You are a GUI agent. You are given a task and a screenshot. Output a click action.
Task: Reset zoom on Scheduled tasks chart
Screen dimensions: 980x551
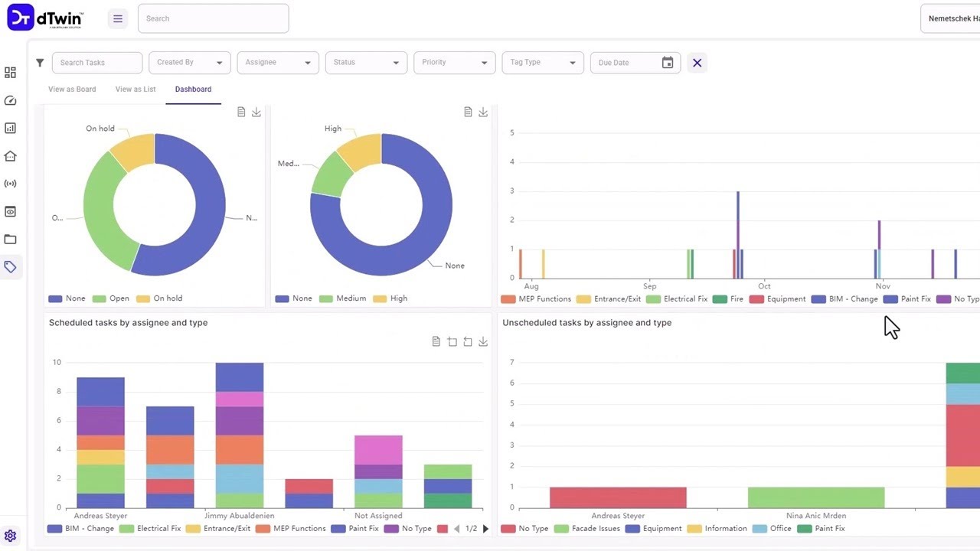[x=468, y=341]
